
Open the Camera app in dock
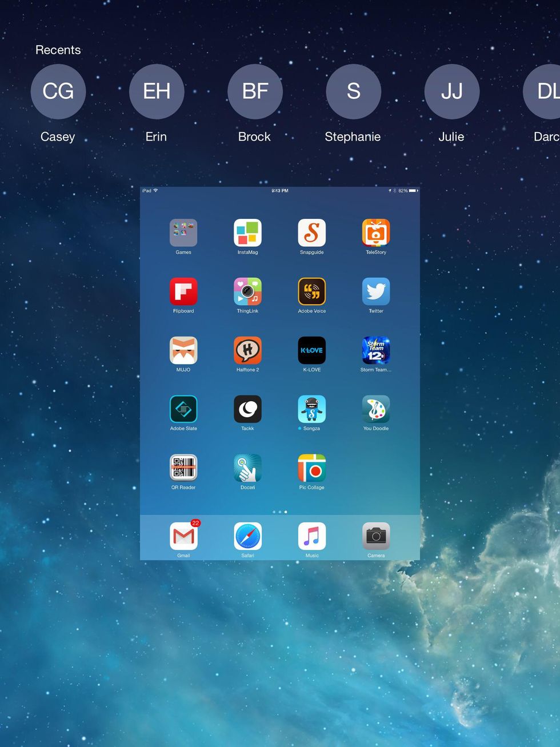(376, 536)
